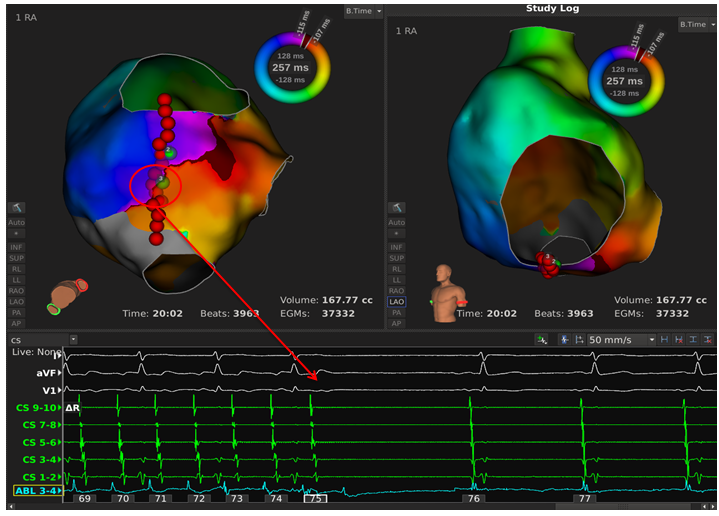Select beat marker 75 on the timeline
Screen dimensions: 719x516
click(x=315, y=498)
